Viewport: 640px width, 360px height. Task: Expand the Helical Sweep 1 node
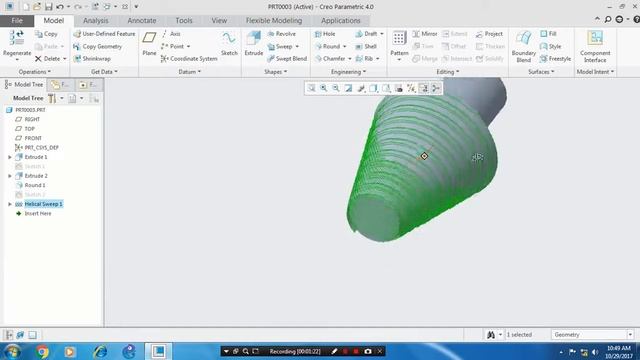10,204
